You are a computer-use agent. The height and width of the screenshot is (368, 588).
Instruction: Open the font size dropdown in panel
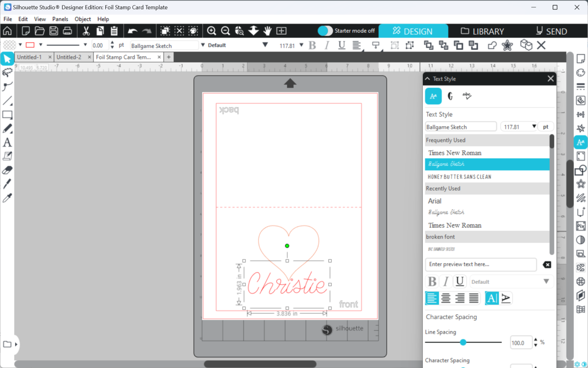(x=534, y=127)
